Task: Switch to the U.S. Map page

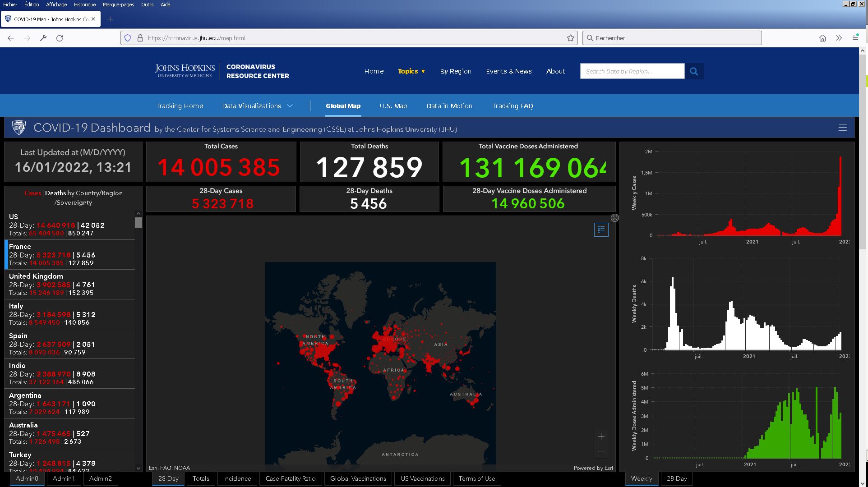Action: point(393,106)
